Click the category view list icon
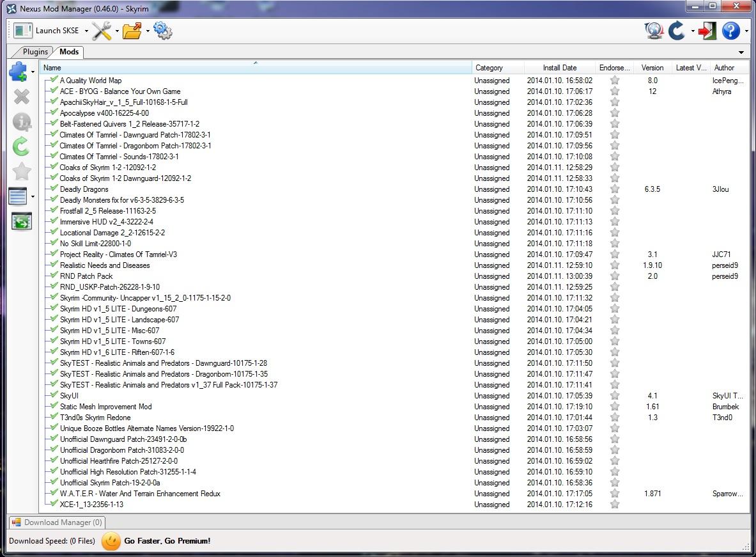This screenshot has width=756, height=557. 18,196
